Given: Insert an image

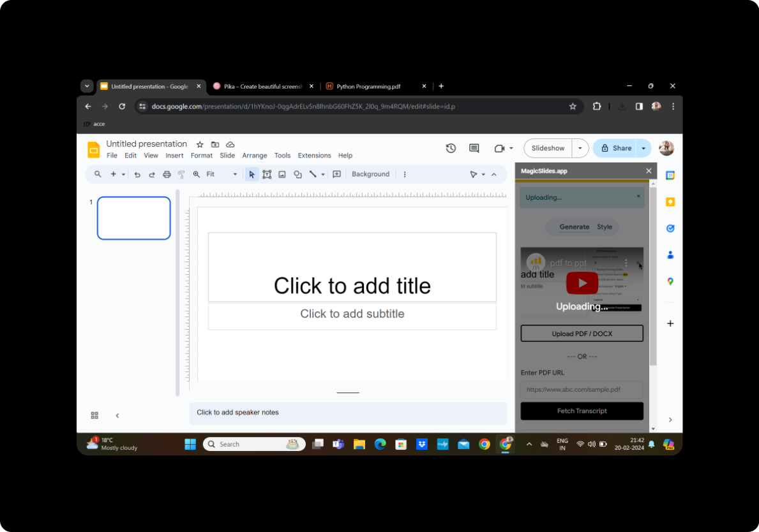Looking at the screenshot, I should [282, 174].
